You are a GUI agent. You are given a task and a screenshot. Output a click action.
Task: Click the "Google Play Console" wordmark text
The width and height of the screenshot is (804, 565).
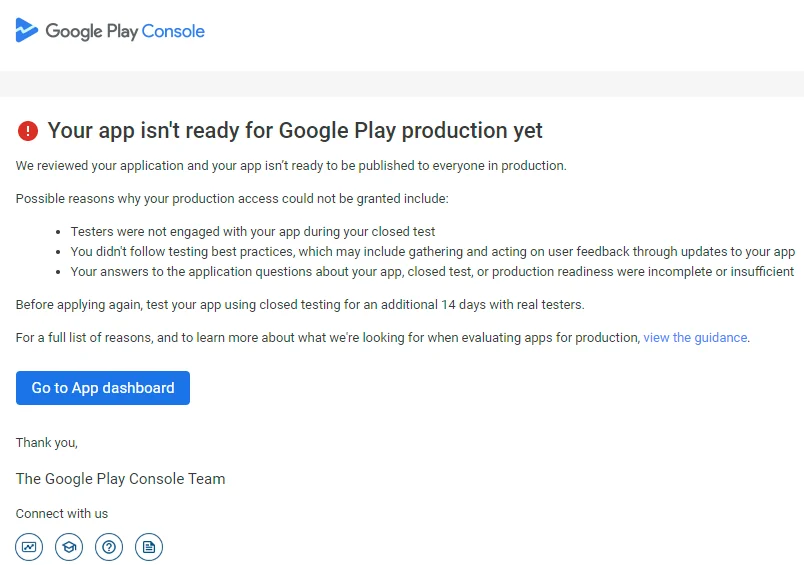pos(125,31)
